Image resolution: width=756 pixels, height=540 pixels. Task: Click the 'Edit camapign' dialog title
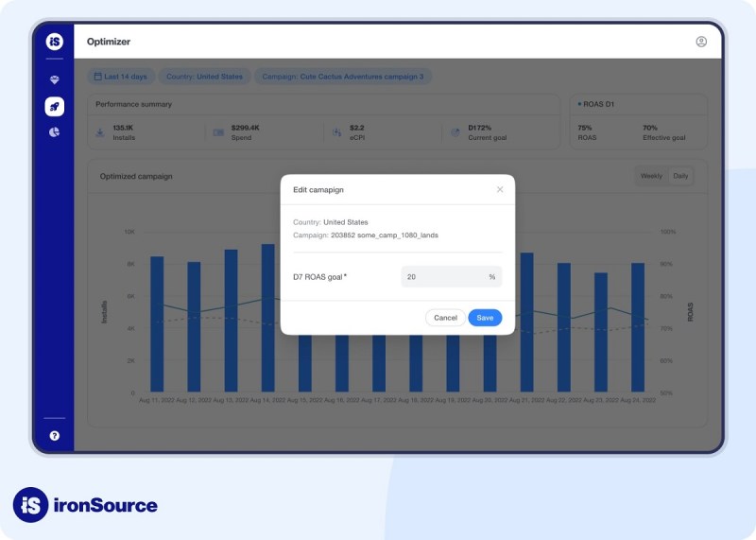point(318,190)
